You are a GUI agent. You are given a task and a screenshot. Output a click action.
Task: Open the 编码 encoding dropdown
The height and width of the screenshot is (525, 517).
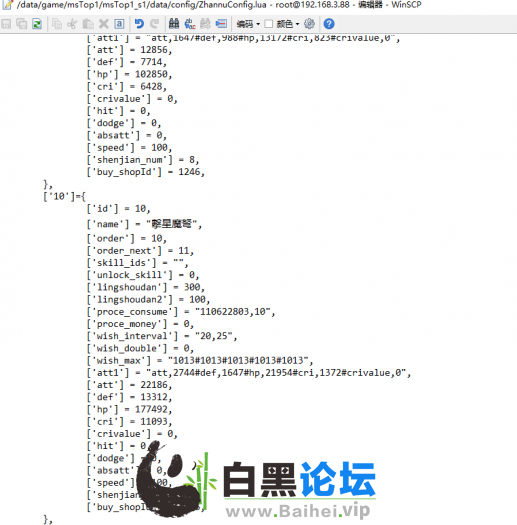pyautogui.click(x=248, y=24)
